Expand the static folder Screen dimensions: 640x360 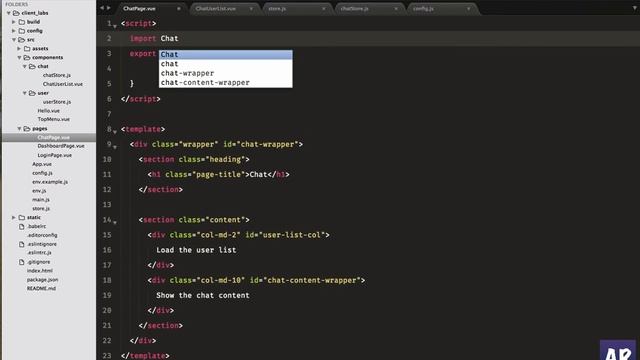pyautogui.click(x=13, y=218)
